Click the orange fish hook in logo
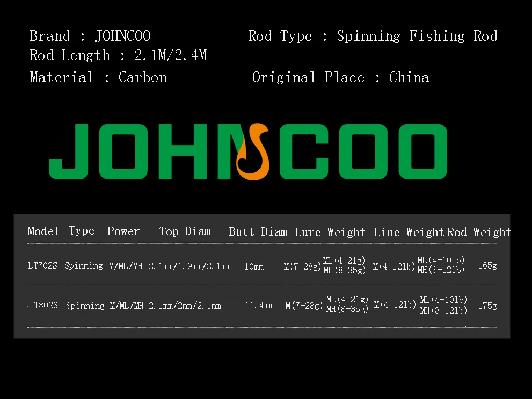The image size is (532, 399). [x=253, y=151]
